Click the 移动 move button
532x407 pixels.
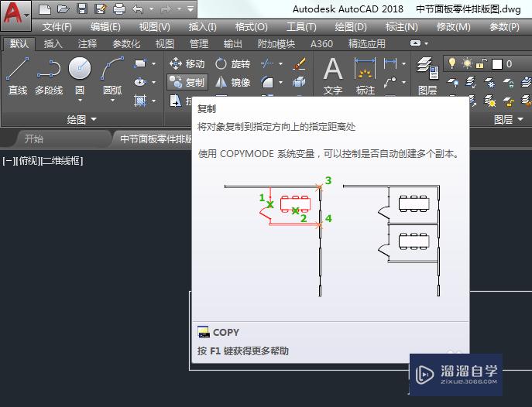click(187, 63)
